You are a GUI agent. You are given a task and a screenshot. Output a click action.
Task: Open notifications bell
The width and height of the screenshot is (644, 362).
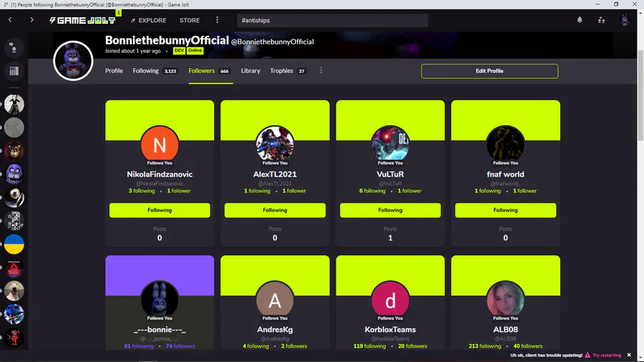click(580, 20)
